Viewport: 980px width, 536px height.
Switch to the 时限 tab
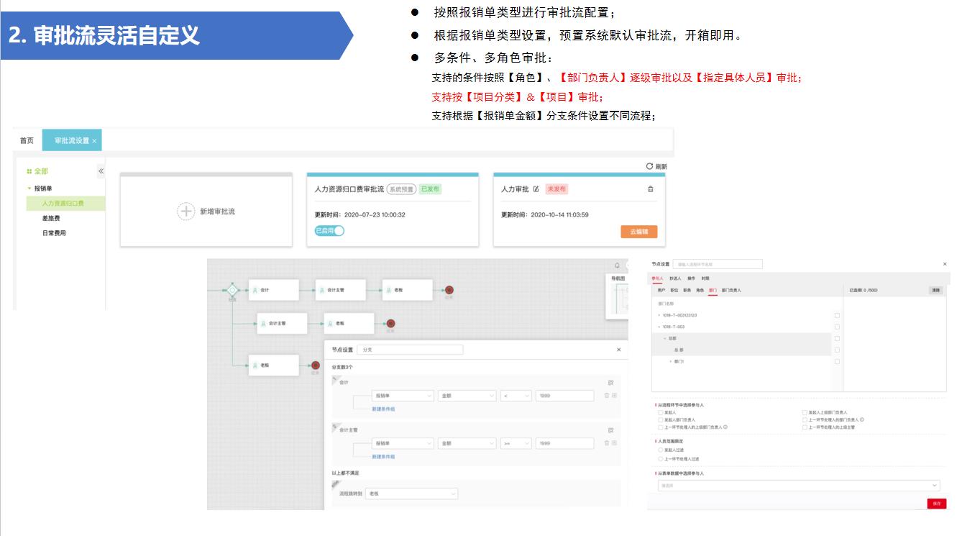tap(705, 278)
